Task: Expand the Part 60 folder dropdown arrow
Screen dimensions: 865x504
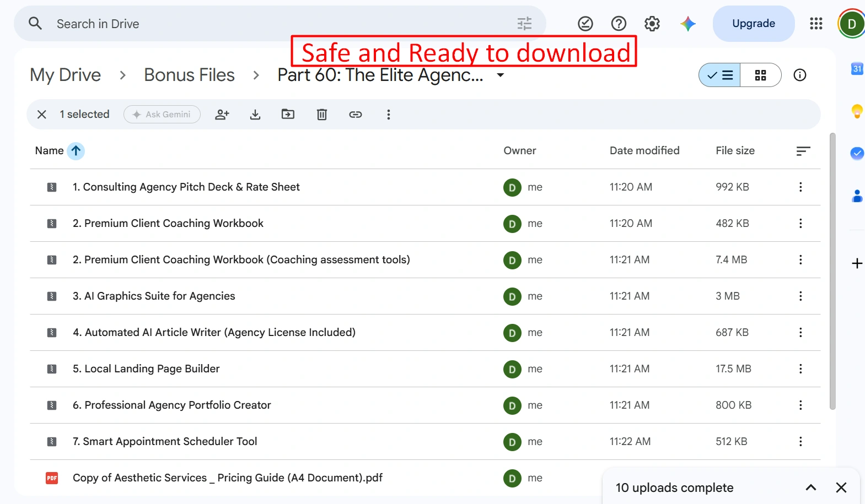Action: [x=501, y=75]
